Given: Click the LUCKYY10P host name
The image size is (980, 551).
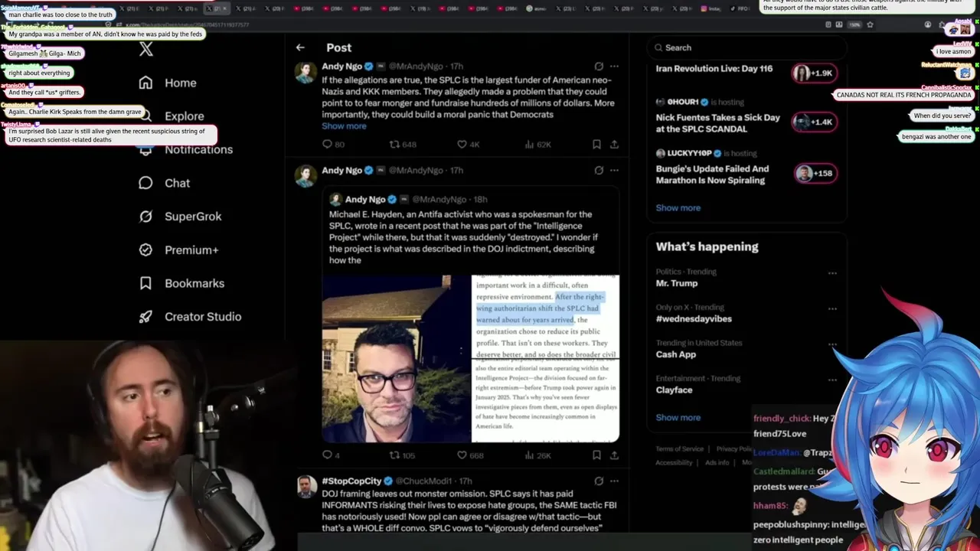Looking at the screenshot, I should [x=689, y=153].
